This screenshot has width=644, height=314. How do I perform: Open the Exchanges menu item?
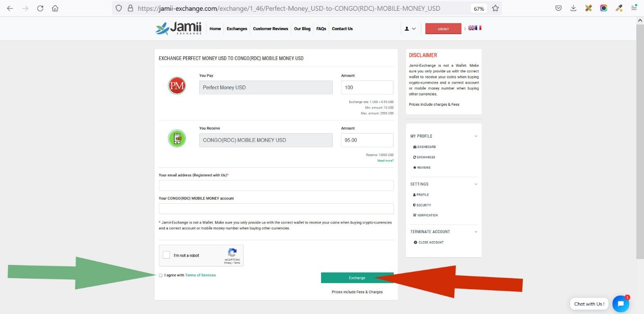tap(237, 29)
